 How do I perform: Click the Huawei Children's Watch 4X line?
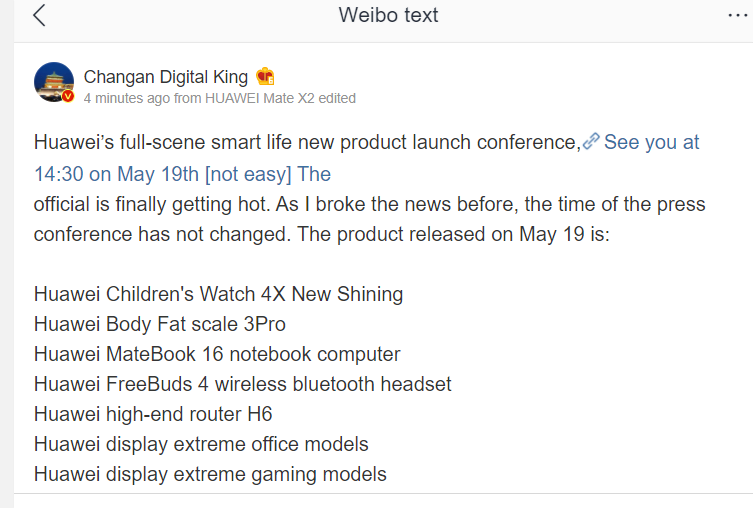pos(218,294)
